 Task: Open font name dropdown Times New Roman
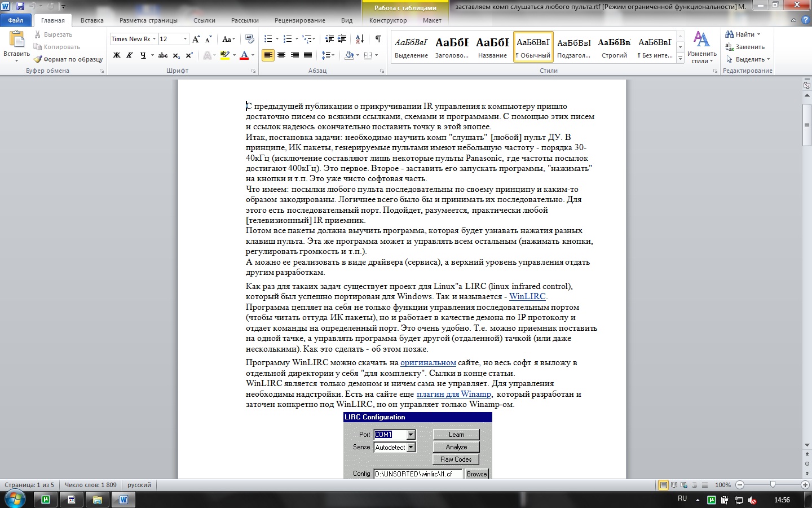pyautogui.click(x=155, y=39)
